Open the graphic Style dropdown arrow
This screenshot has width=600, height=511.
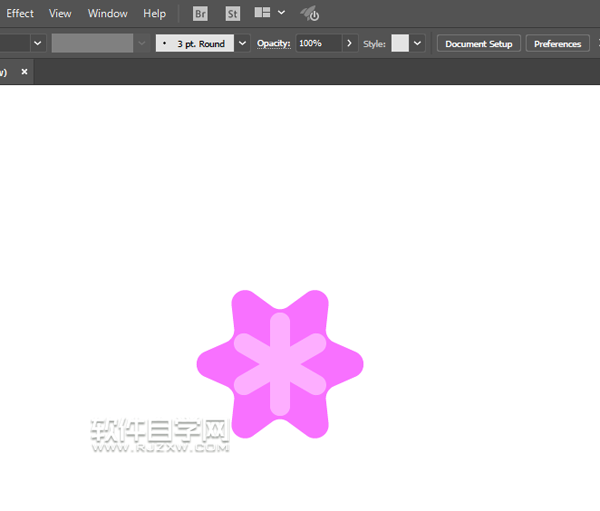pyautogui.click(x=417, y=44)
